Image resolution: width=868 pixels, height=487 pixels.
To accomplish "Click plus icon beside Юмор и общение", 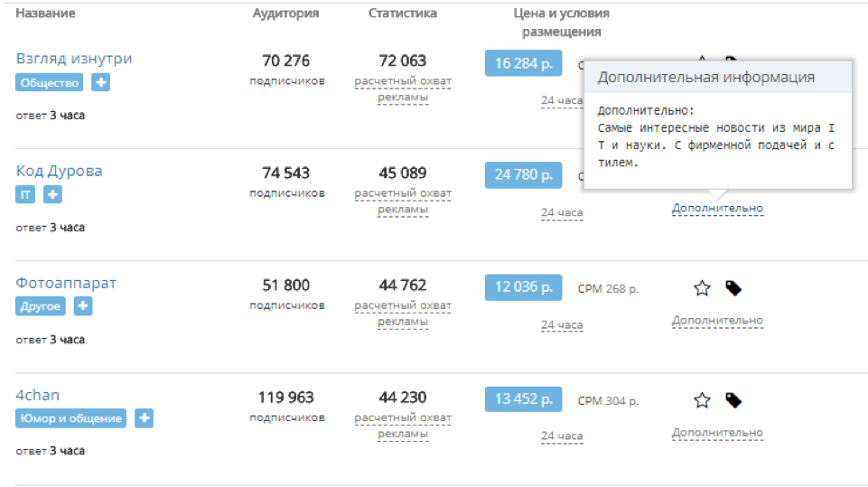I will point(144,418).
